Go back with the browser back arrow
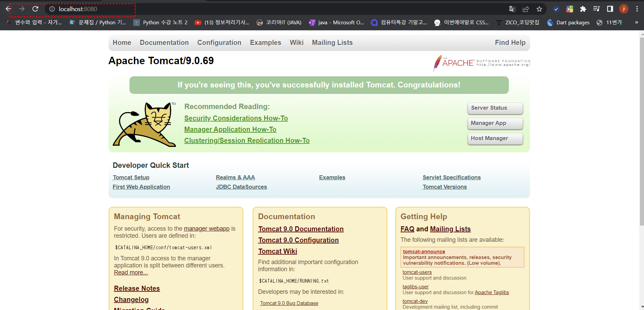644x310 pixels. click(x=8, y=9)
